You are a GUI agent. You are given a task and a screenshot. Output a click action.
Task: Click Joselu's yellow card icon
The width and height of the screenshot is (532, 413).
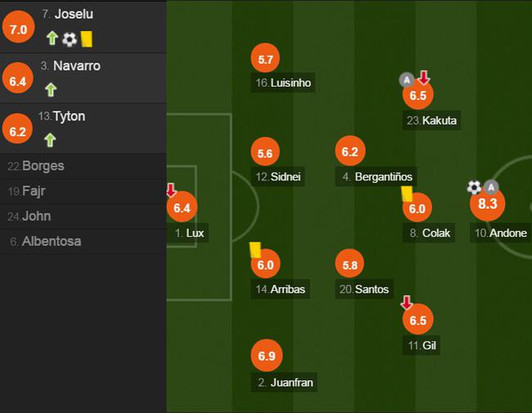[86, 39]
